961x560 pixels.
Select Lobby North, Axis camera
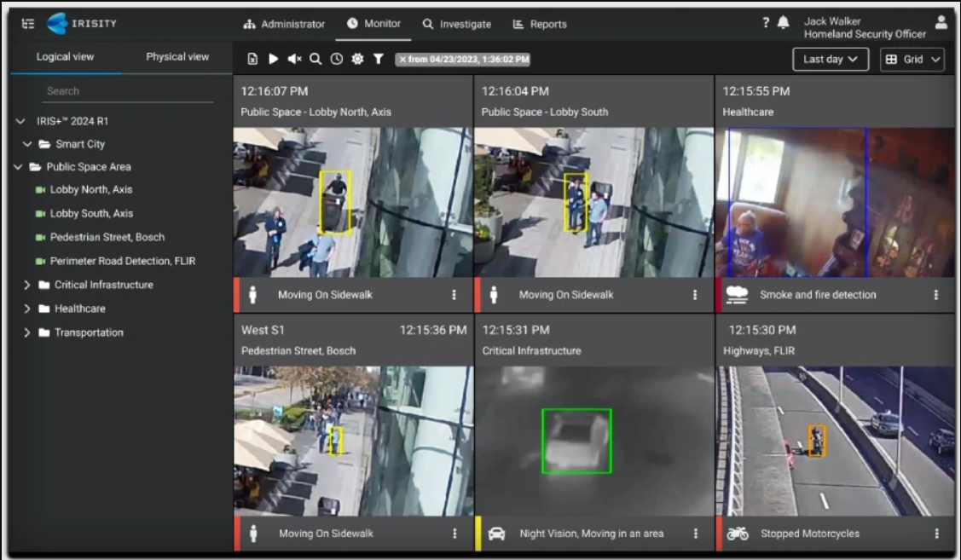click(90, 190)
